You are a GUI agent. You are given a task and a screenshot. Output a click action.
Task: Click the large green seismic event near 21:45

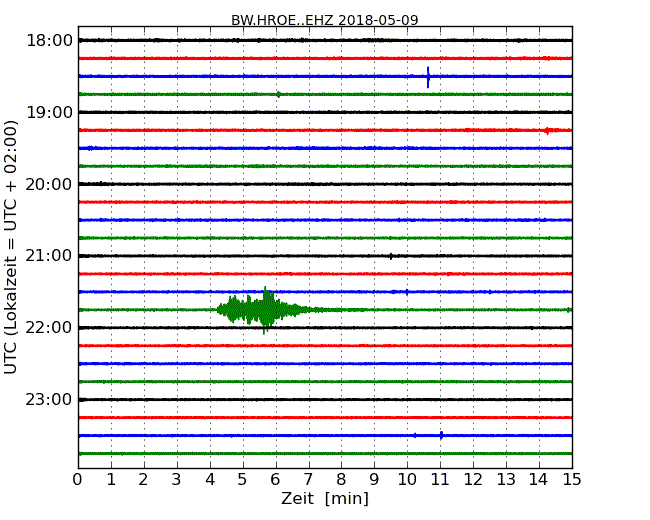point(265,310)
